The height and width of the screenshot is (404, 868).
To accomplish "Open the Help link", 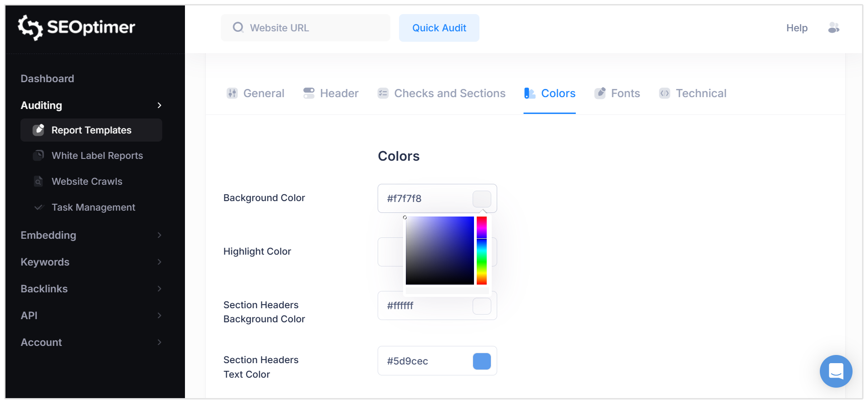I will [797, 28].
